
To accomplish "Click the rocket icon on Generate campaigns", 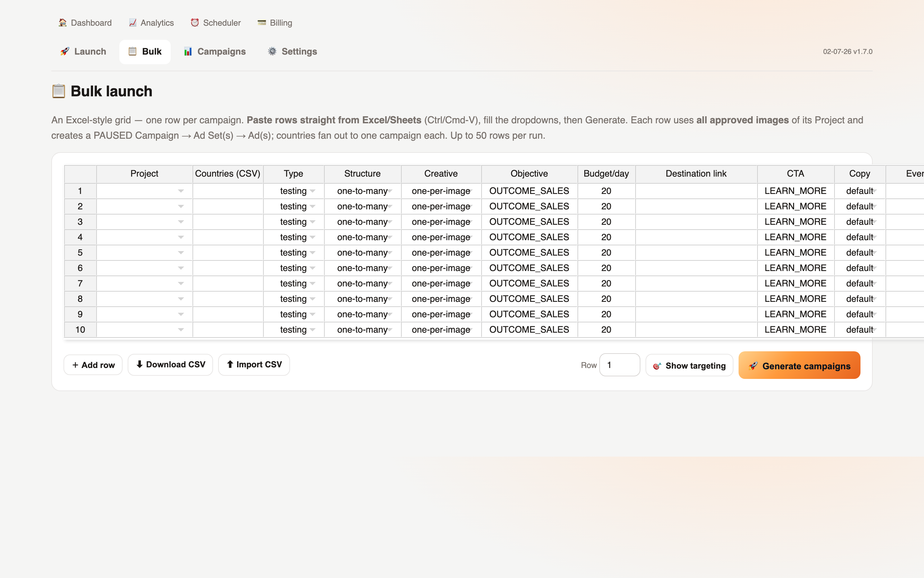I will [753, 366].
